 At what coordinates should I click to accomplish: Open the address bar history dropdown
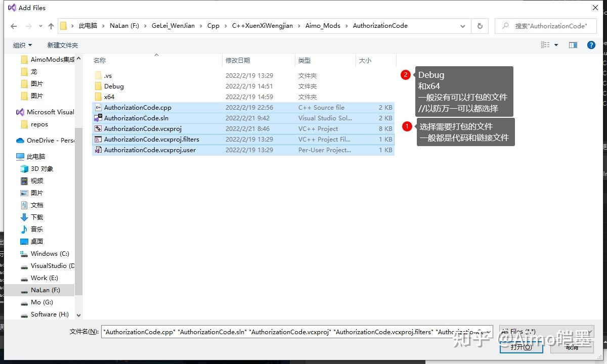pyautogui.click(x=462, y=25)
